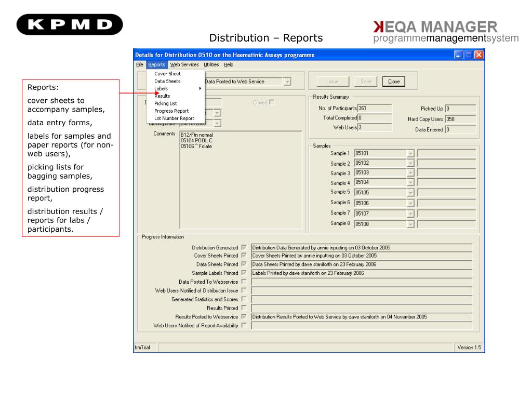Minimize the Distribution 0510 window
Screen dimensions: 532x399
tap(458, 55)
